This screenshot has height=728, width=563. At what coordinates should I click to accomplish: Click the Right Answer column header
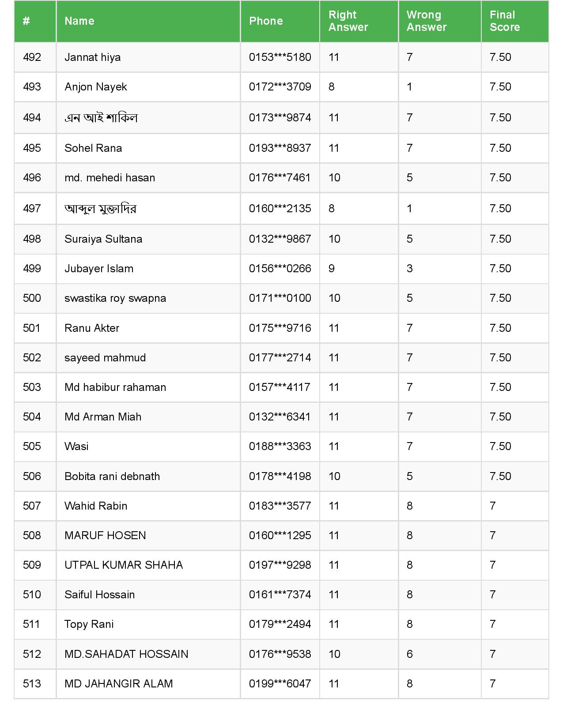tap(348, 21)
